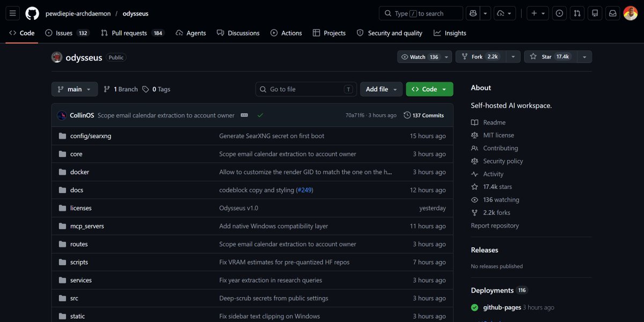
Task: Expand commit message ellipsis button
Action: (x=244, y=115)
